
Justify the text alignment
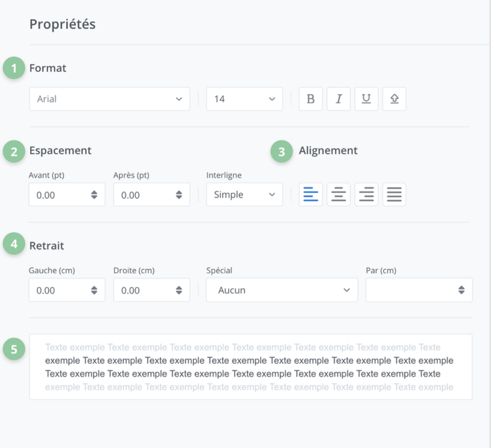tap(394, 194)
